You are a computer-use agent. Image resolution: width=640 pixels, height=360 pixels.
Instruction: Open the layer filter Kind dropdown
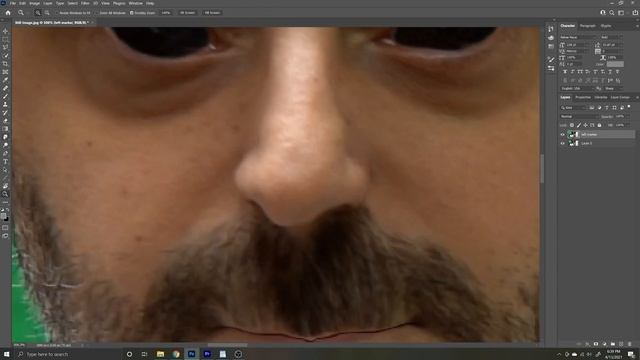573,108
